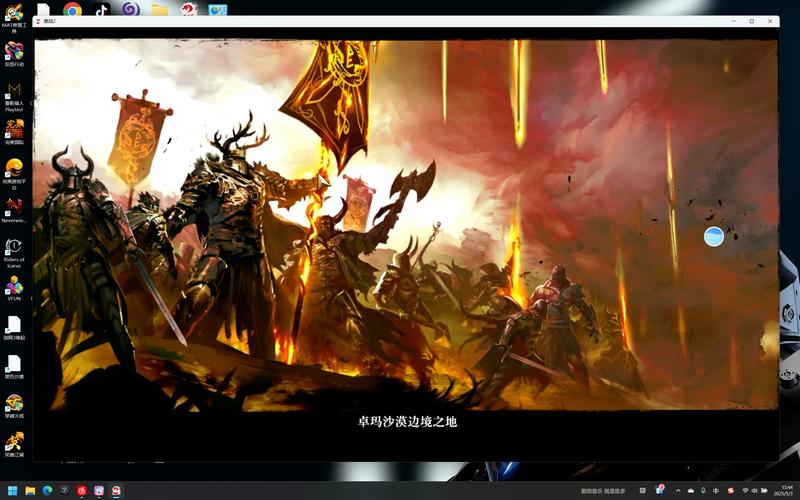Viewport: 800px width, 500px height.
Task: Launch the Playtest shortcut with gold M logo
Action: coord(14,97)
